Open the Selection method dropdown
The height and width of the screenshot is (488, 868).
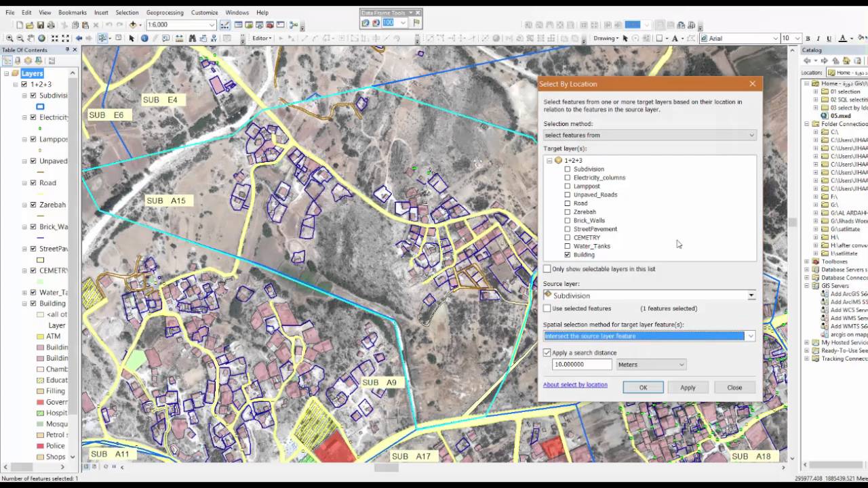[650, 135]
